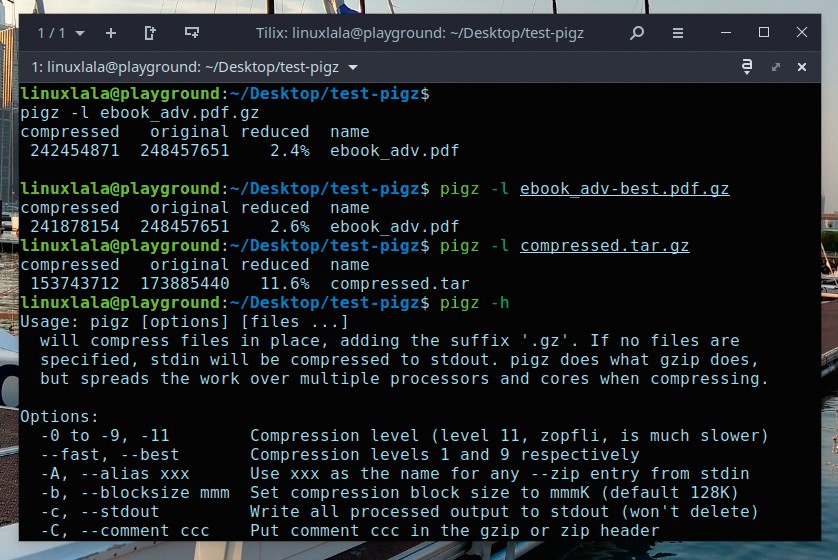Click option '-0 to -9, -11'
Image resolution: width=838 pixels, height=560 pixels.
pos(105,435)
